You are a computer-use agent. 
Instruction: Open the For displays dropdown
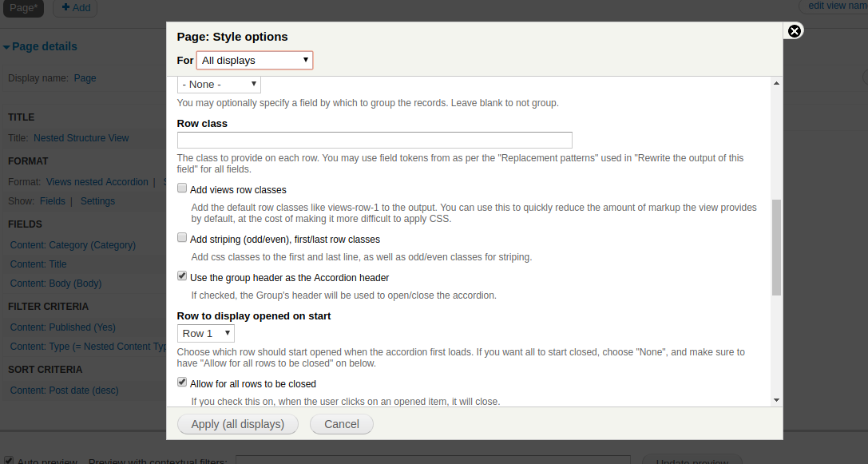click(254, 60)
